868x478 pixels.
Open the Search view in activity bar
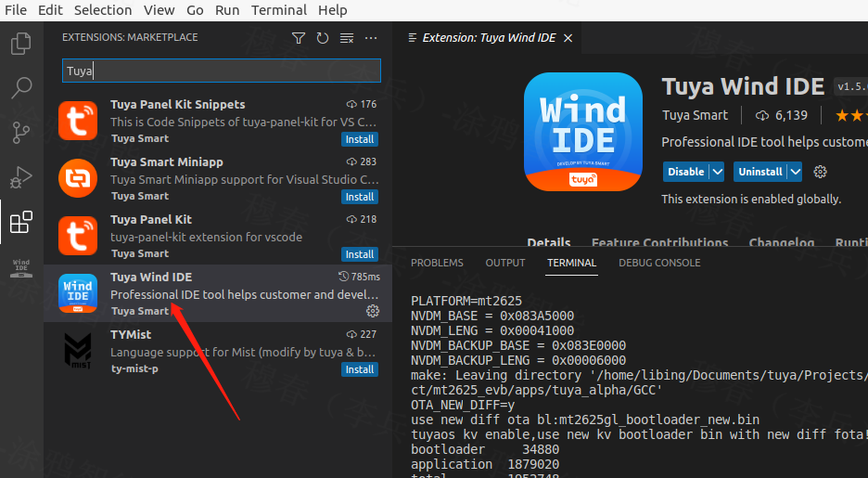(21, 87)
